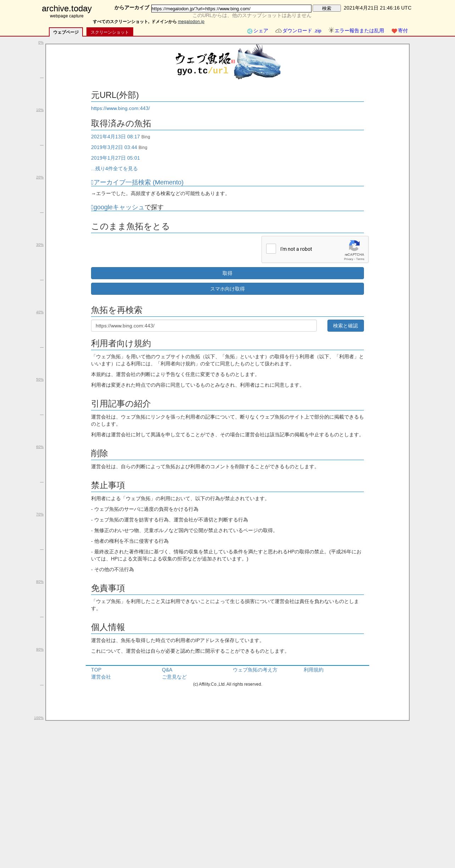This screenshot has height=868, width=455.
Task: Open アーカイブ一括検索 (Memento) link
Action: coord(137,182)
